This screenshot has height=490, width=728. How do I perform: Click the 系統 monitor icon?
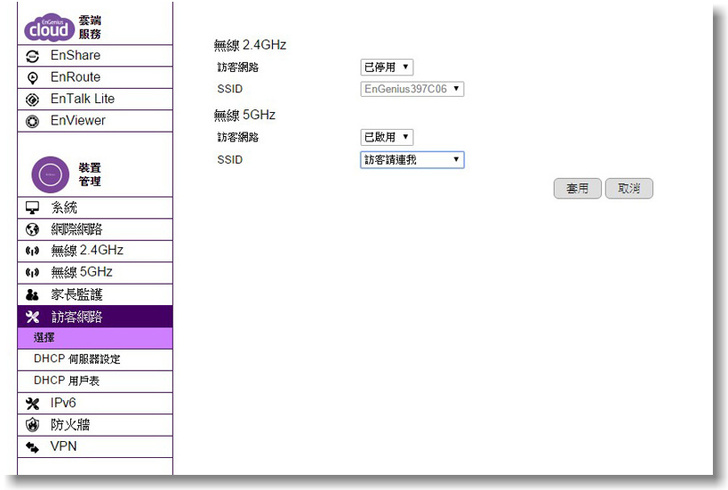point(32,208)
